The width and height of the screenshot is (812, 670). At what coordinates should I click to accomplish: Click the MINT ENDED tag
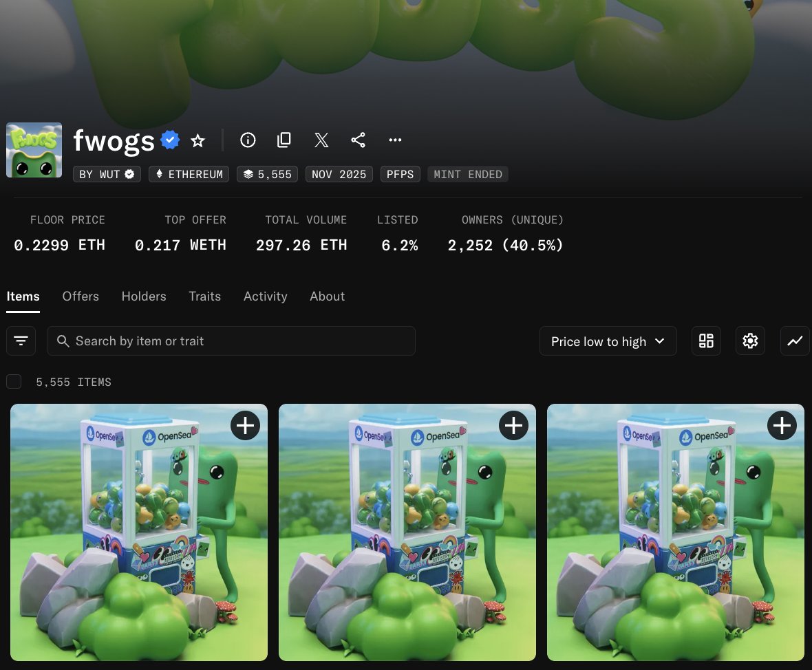468,175
